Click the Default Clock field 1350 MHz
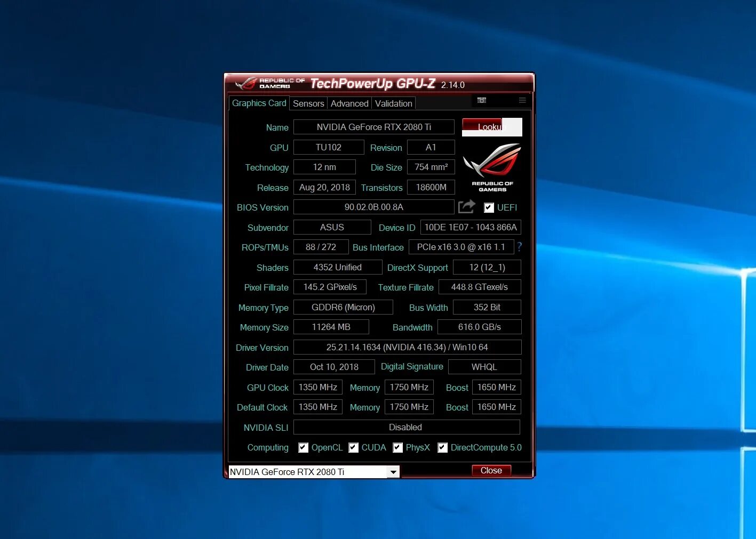Viewport: 756px width, 539px height. pyautogui.click(x=318, y=407)
